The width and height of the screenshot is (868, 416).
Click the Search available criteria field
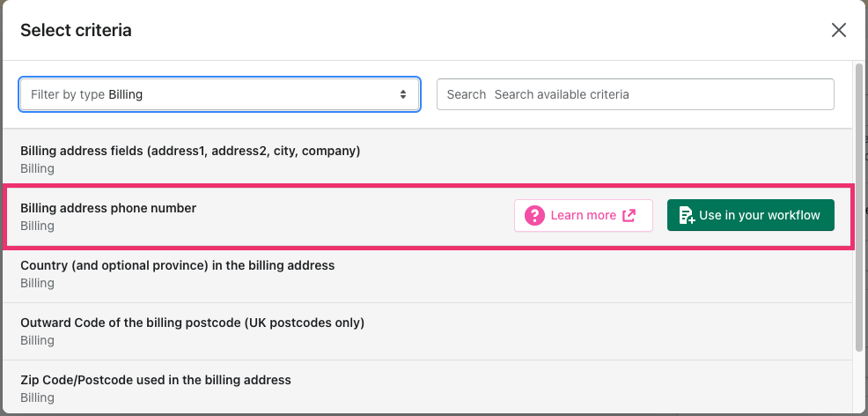tap(635, 94)
